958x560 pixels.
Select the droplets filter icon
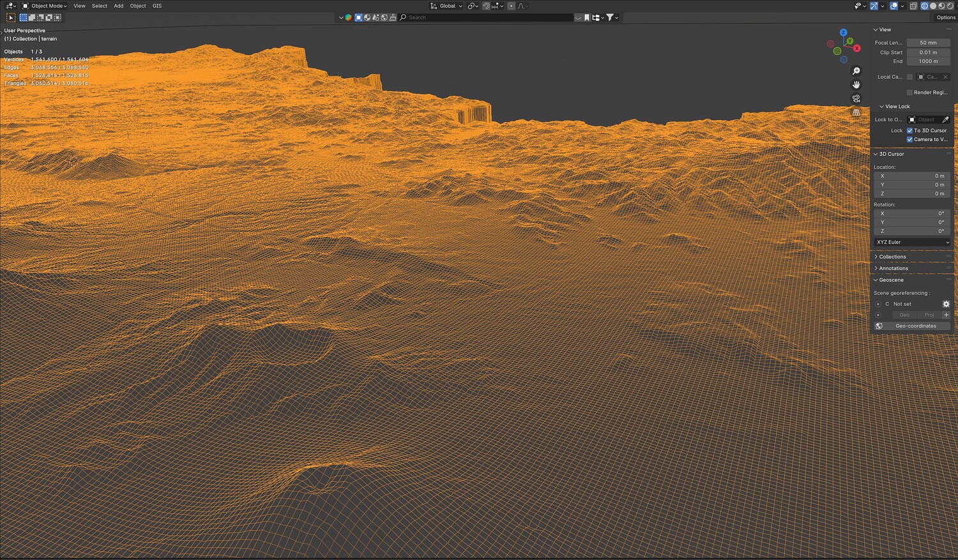click(x=376, y=17)
